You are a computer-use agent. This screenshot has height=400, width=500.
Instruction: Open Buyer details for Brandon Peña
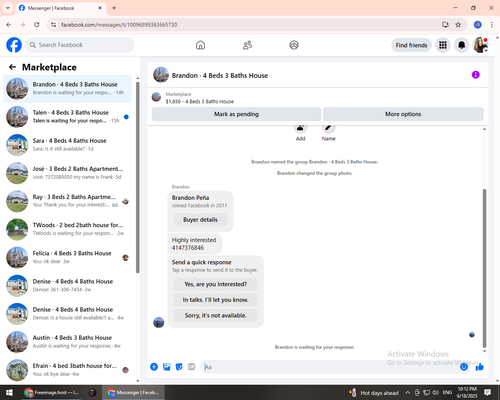pos(200,220)
